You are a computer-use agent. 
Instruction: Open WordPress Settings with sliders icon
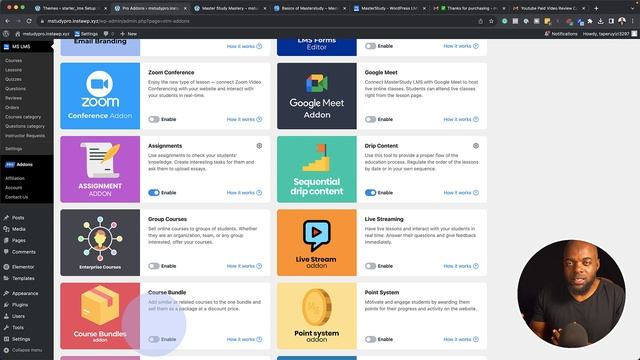pos(21,339)
